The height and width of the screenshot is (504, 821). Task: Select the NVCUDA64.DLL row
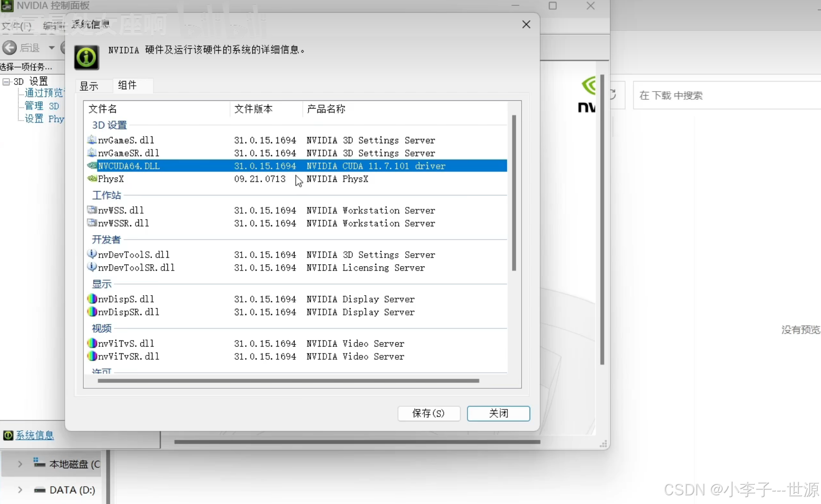[297, 166]
